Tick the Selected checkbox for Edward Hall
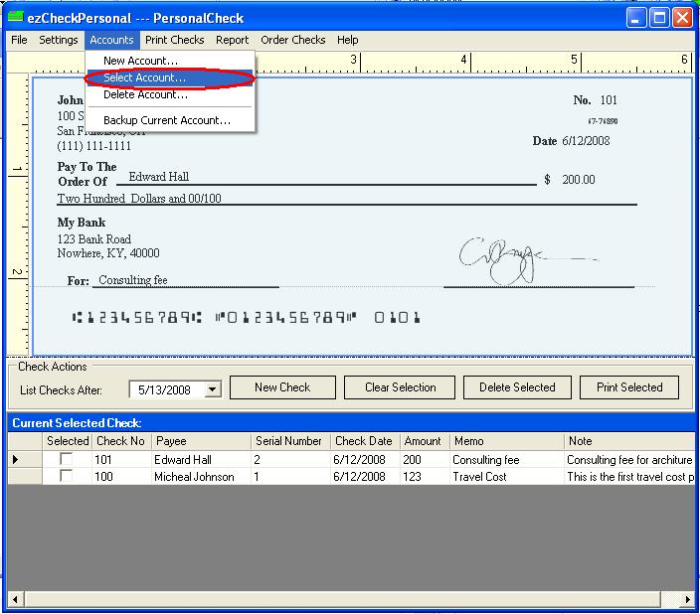700x614 pixels. click(67, 460)
